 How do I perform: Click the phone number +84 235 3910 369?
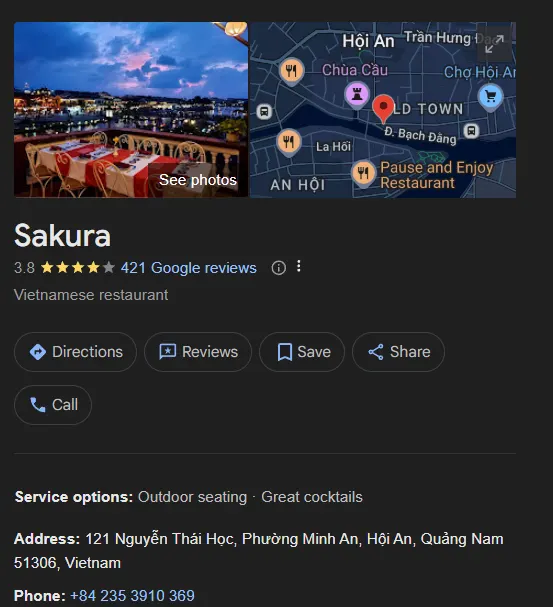click(x=132, y=596)
